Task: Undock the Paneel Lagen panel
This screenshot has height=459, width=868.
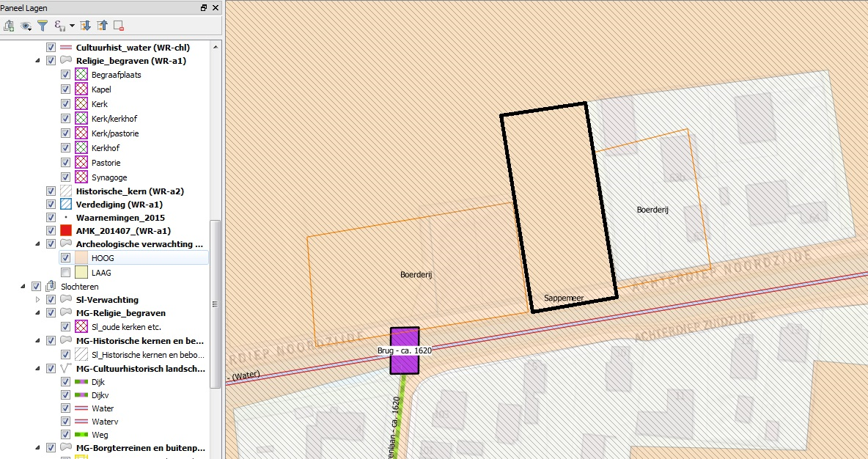Action: (x=204, y=8)
